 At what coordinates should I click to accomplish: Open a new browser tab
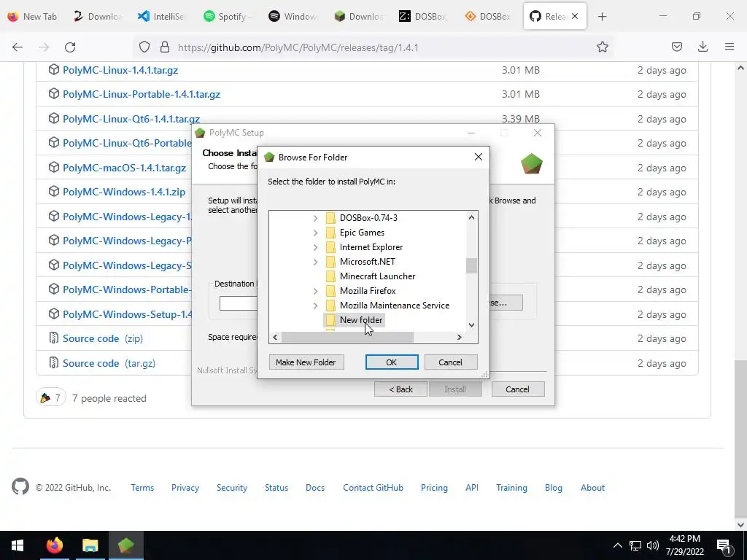point(602,17)
